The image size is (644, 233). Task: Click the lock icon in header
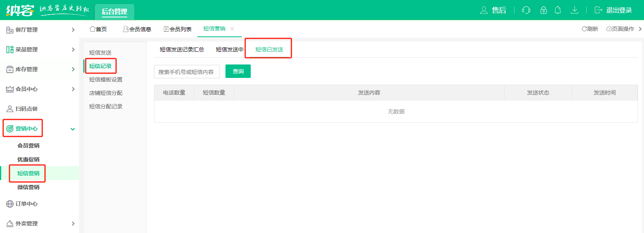pyautogui.click(x=544, y=10)
